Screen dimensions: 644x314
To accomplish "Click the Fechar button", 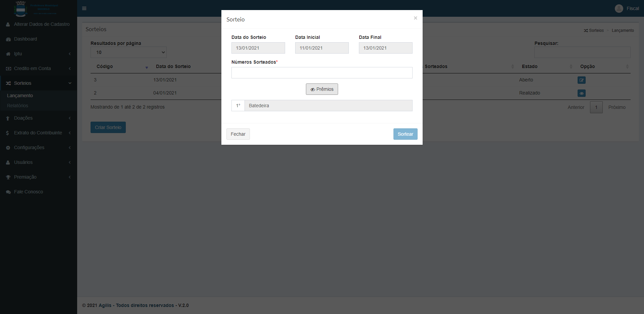I will pos(238,134).
